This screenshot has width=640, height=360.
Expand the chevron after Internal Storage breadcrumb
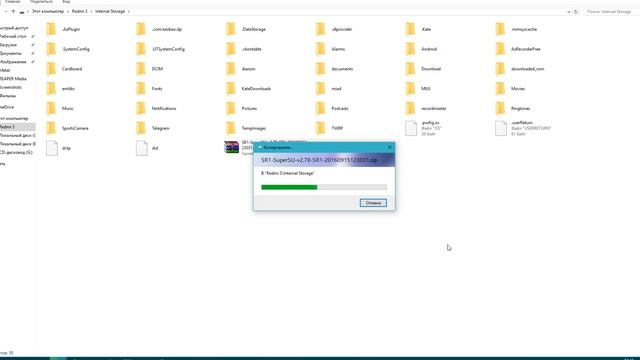click(129, 11)
